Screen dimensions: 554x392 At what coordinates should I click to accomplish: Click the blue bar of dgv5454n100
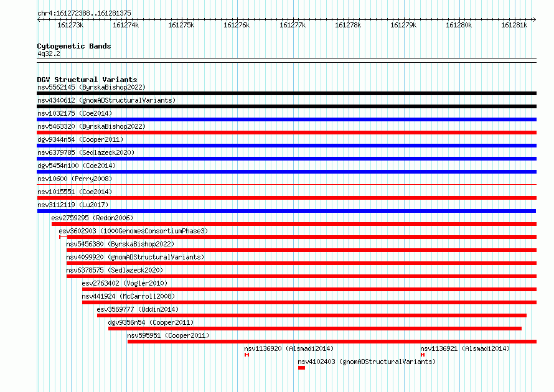[x=286, y=172]
